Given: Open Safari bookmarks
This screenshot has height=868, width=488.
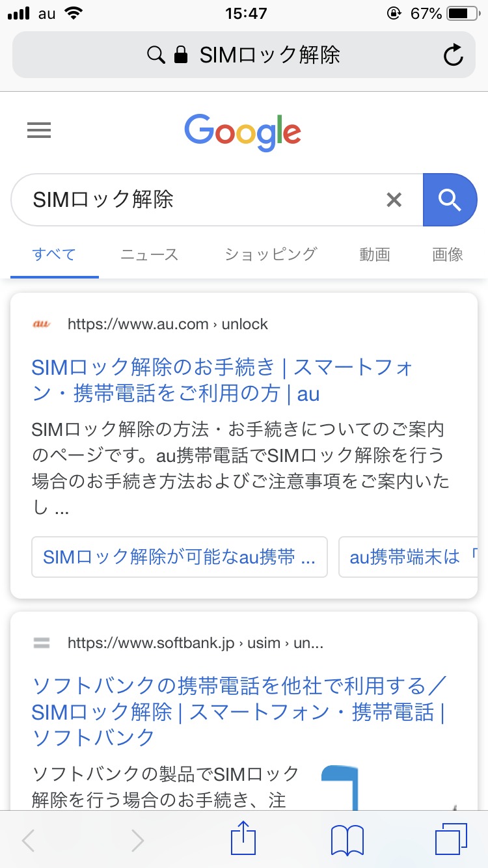Looking at the screenshot, I should coord(347,840).
